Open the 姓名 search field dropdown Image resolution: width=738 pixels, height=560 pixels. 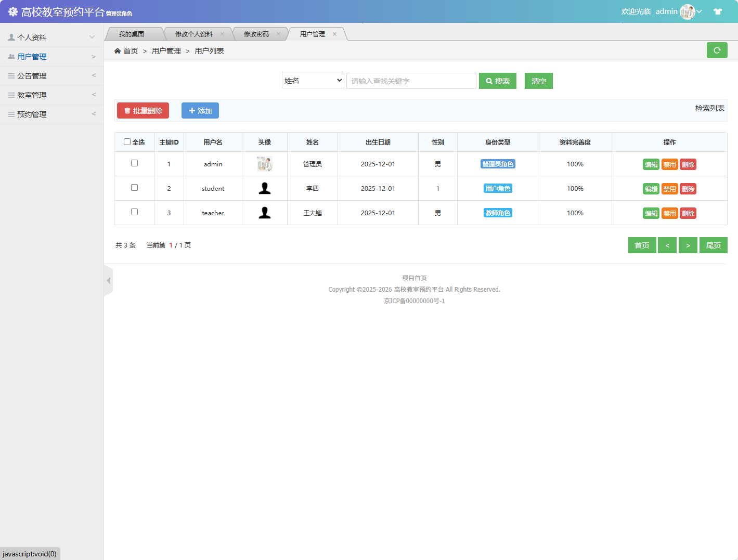[x=313, y=81]
